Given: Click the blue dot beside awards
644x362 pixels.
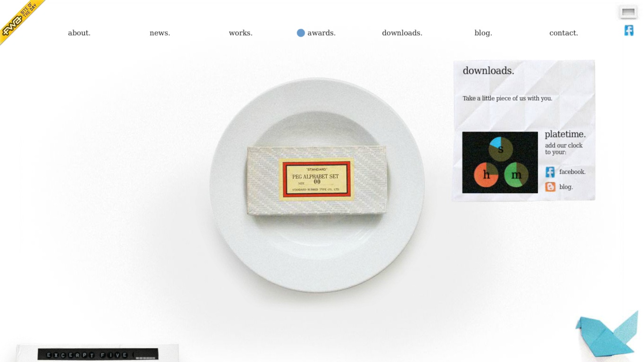Looking at the screenshot, I should 301,33.
